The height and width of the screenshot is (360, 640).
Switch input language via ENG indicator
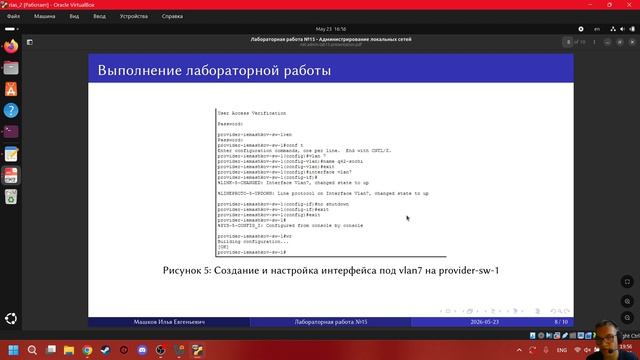[x=562, y=350]
